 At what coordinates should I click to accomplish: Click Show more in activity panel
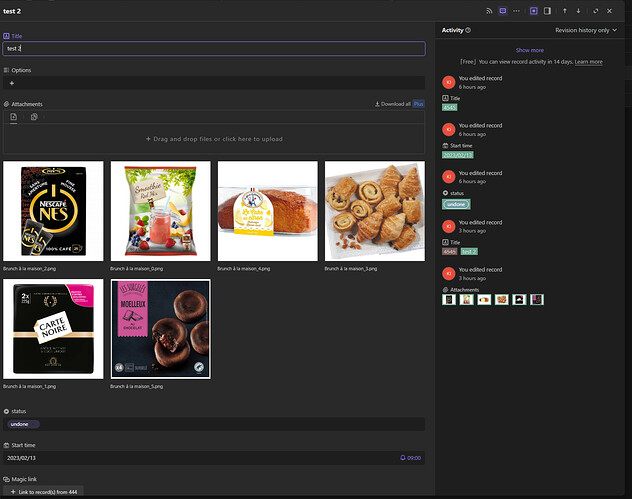click(x=530, y=50)
